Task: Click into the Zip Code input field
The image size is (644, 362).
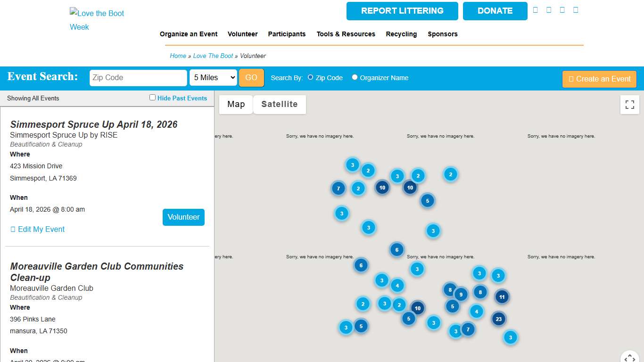Action: click(138, 78)
